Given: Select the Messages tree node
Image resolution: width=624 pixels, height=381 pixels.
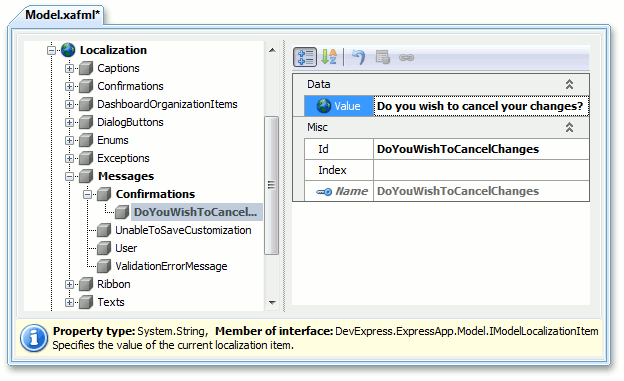Looking at the screenshot, I should tap(126, 176).
